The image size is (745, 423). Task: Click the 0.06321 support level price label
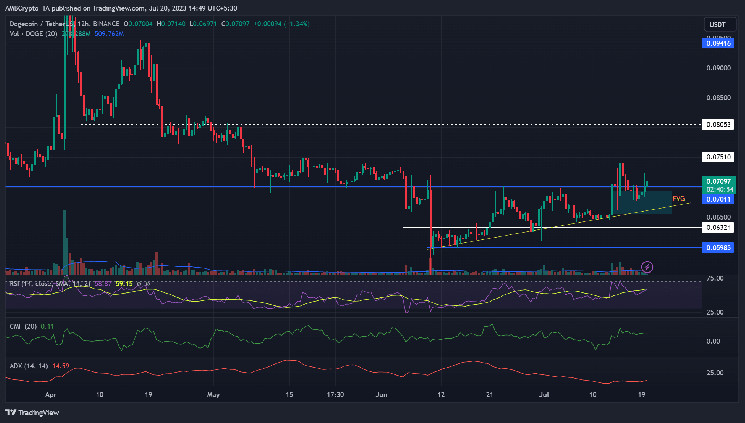pyautogui.click(x=716, y=227)
